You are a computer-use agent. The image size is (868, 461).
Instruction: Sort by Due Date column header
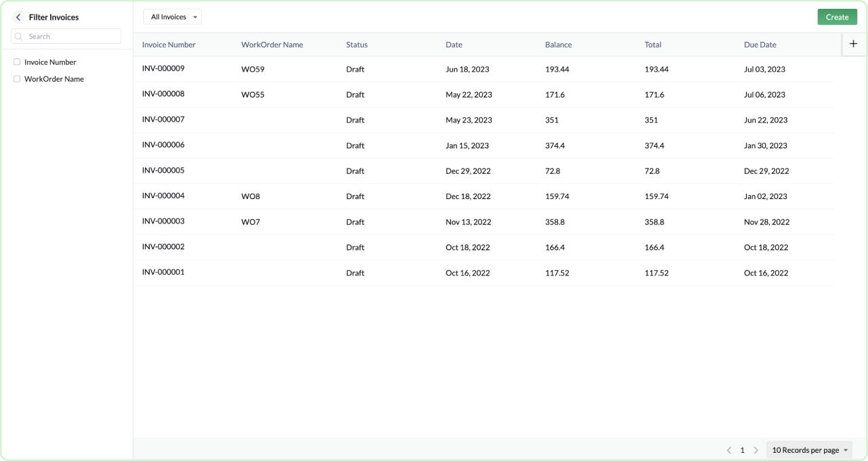pos(760,45)
